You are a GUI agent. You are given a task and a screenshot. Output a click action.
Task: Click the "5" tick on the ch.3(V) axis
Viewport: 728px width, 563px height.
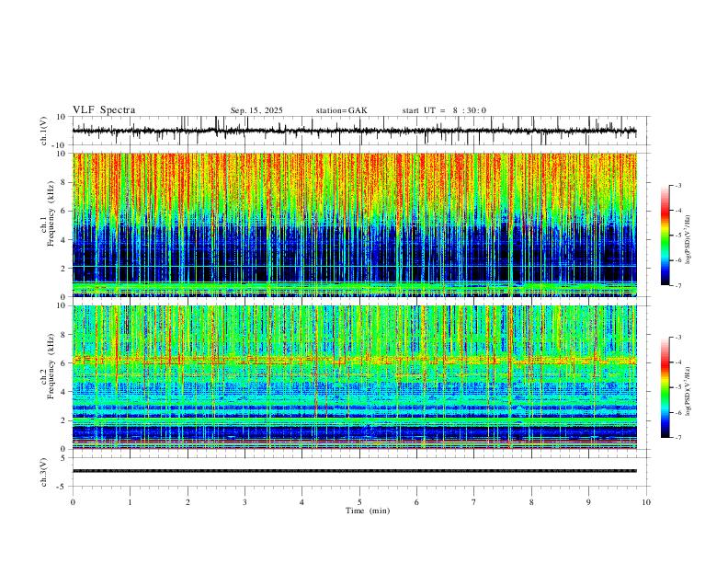[x=64, y=457]
